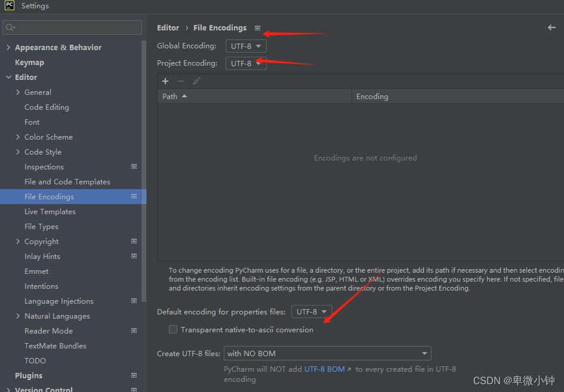Open the Create UTF-8 files dropdown
This screenshot has width=564, height=392.
tap(327, 353)
